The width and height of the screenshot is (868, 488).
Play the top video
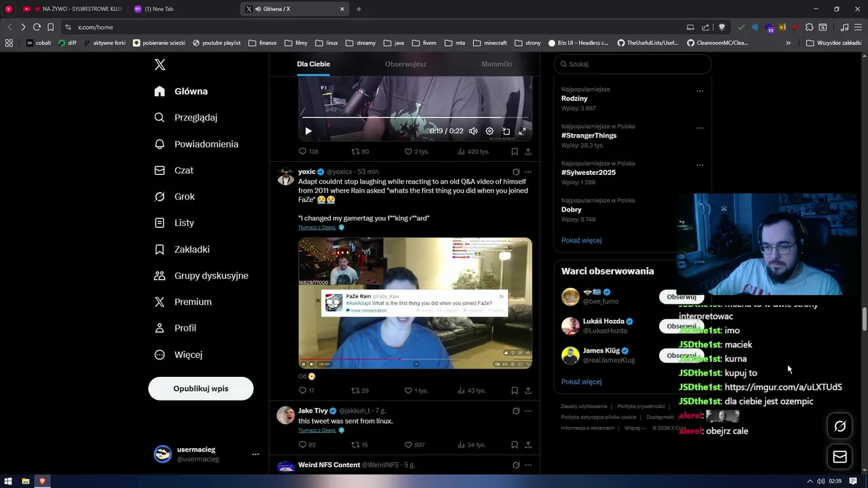[308, 131]
